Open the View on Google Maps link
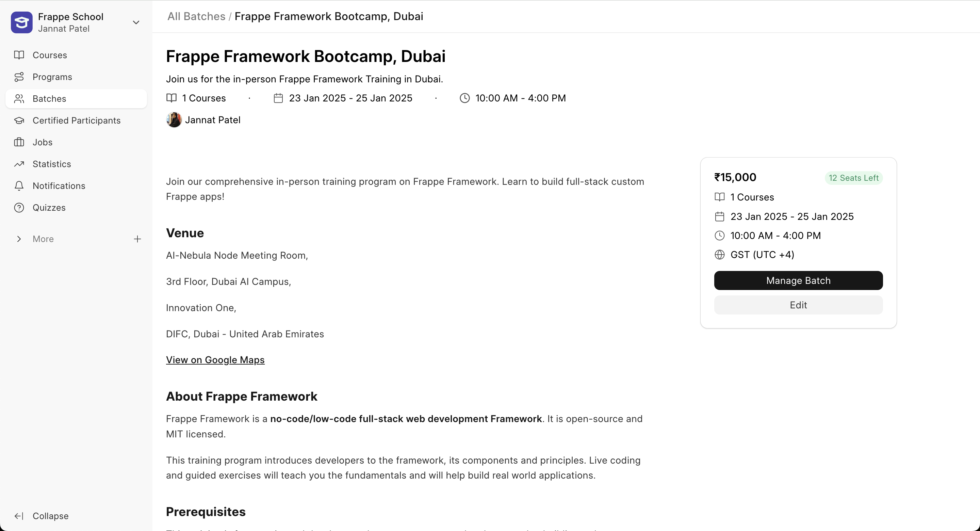Screen dimensions: 980x531 (x=215, y=360)
